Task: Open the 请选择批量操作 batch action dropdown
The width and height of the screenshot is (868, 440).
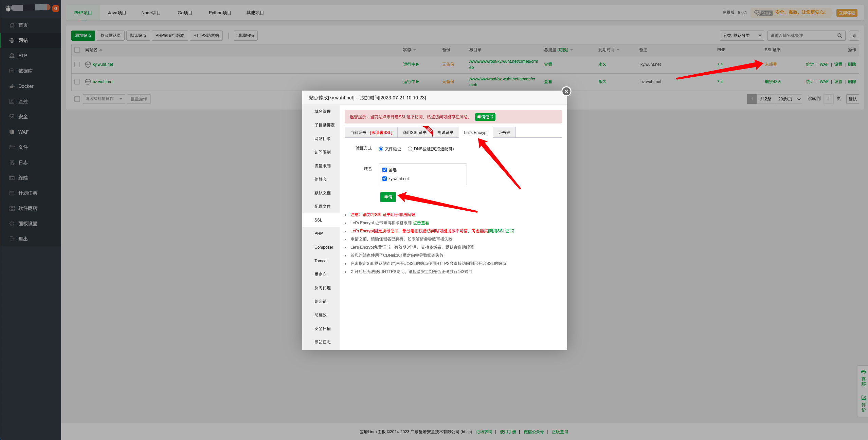Action: [x=104, y=99]
